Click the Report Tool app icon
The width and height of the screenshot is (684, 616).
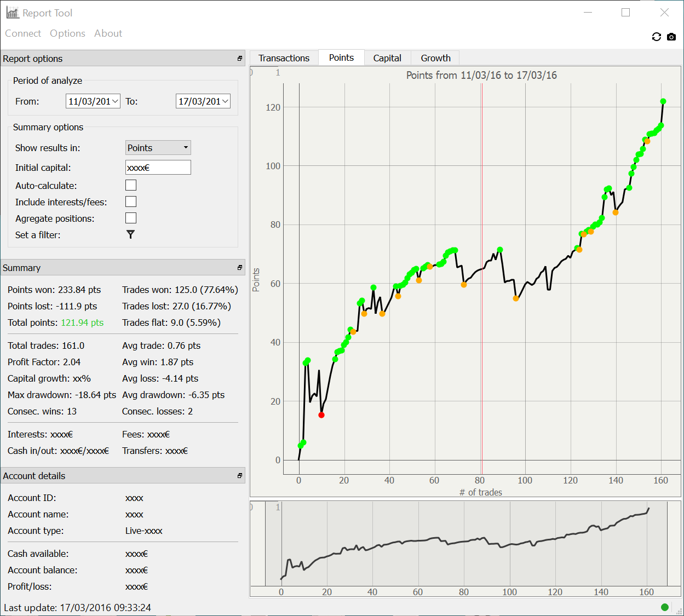pos(12,13)
